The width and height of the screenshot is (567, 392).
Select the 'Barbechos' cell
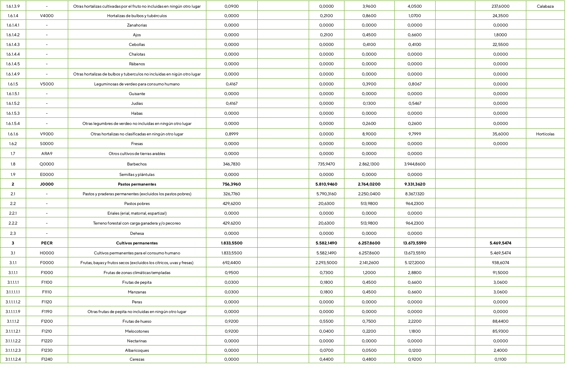pyautogui.click(x=137, y=164)
